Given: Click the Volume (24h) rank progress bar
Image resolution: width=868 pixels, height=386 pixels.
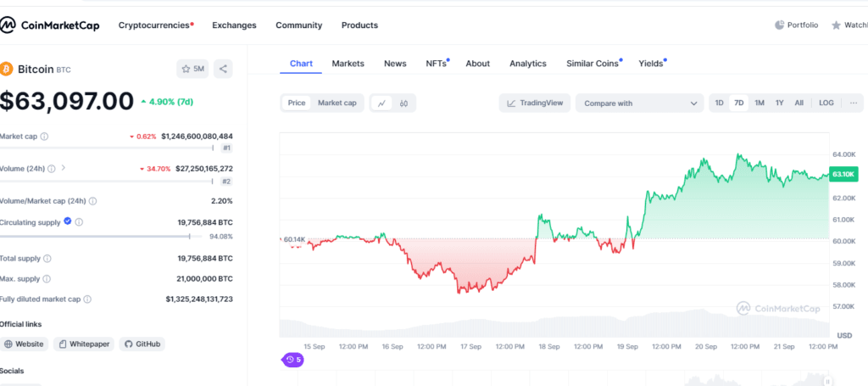Looking at the screenshot, I should (107, 181).
